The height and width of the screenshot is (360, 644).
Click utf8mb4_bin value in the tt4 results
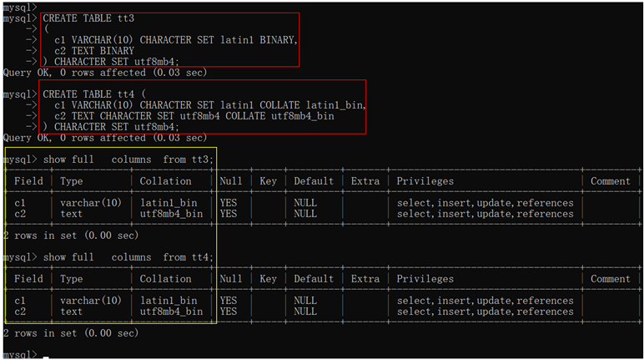171,312
